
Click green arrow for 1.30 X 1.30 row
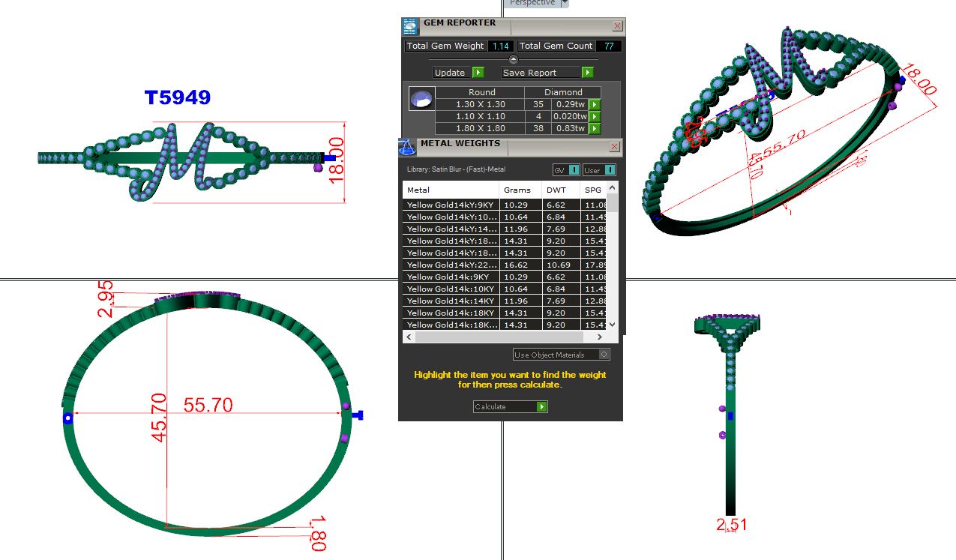click(595, 105)
